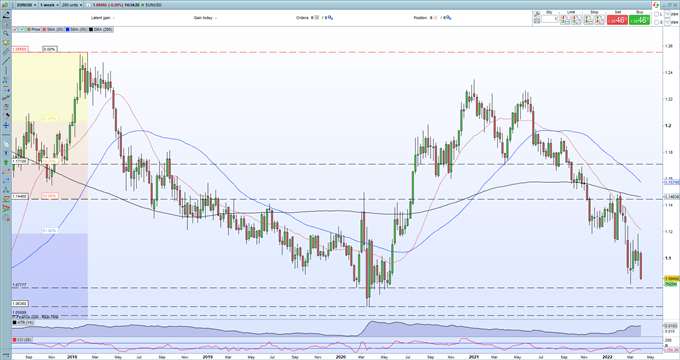Screen dimensions: 680x360
Task: Click the Qty input field
Action: coord(549,19)
